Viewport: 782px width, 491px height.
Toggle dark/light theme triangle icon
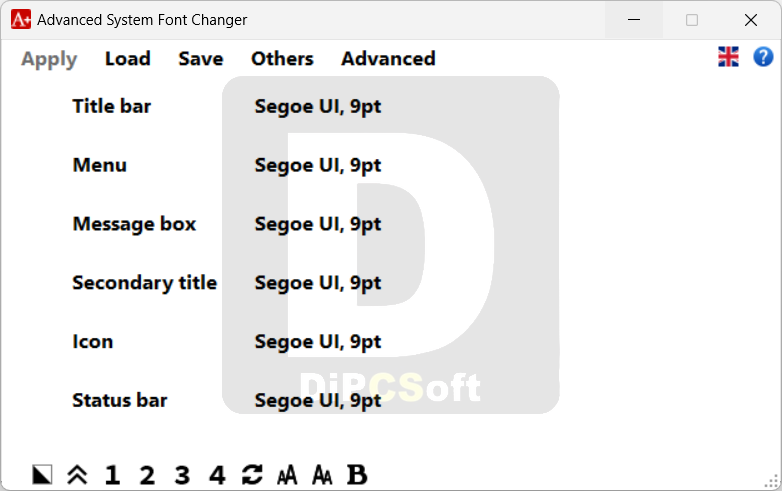point(42,475)
